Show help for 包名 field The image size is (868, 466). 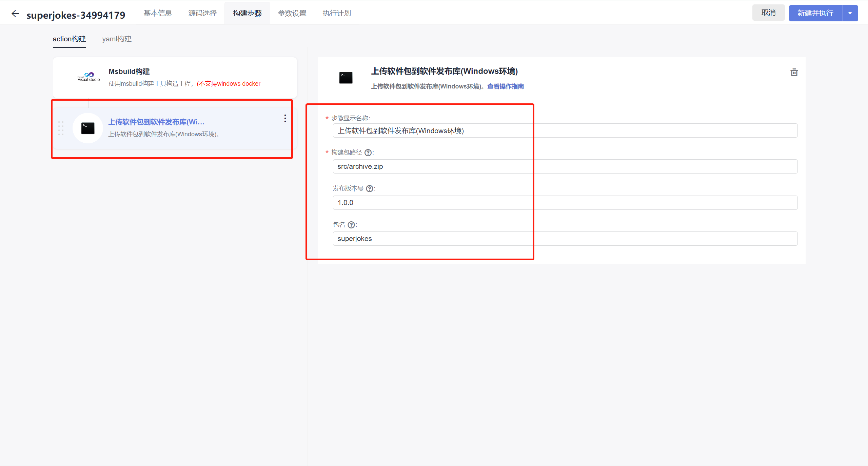[x=352, y=225]
